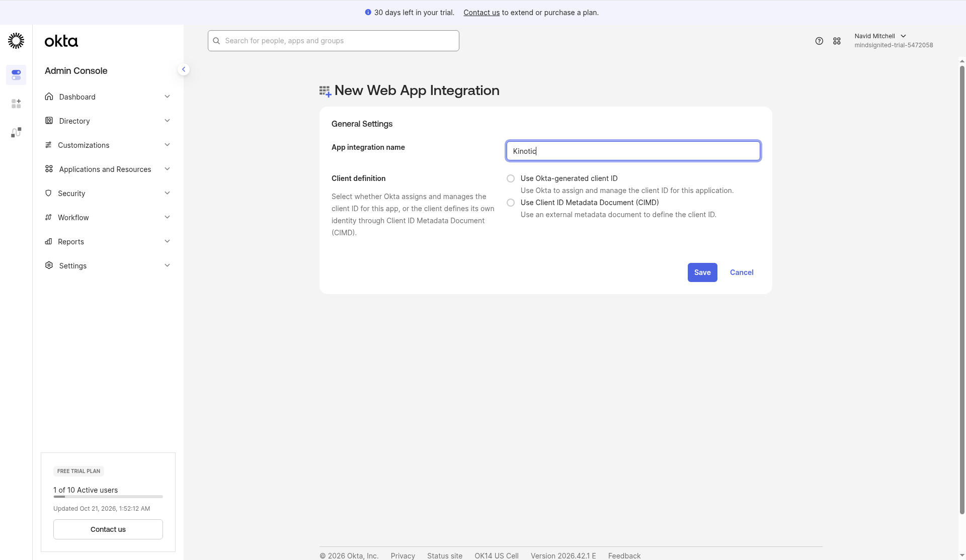This screenshot has width=966, height=560.
Task: Focus the App integration name field
Action: point(633,151)
